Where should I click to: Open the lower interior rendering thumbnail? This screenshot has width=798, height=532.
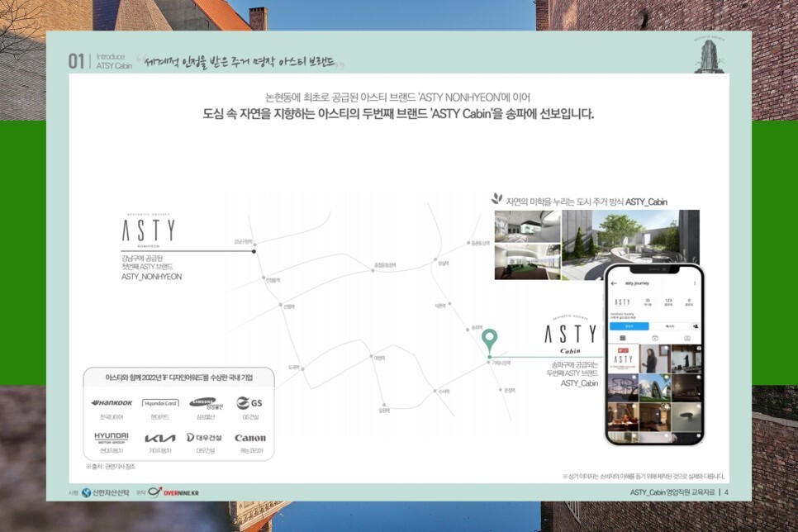527,262
